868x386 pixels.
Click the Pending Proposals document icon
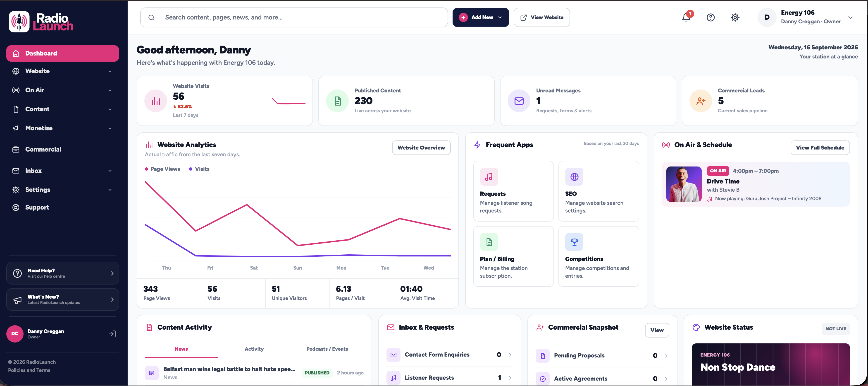pos(543,356)
